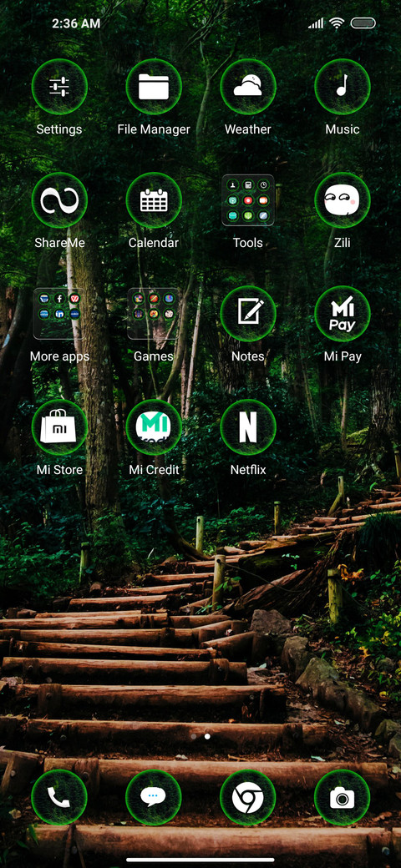
Task: Tap the "Mi Credit" label text
Action: point(154,470)
